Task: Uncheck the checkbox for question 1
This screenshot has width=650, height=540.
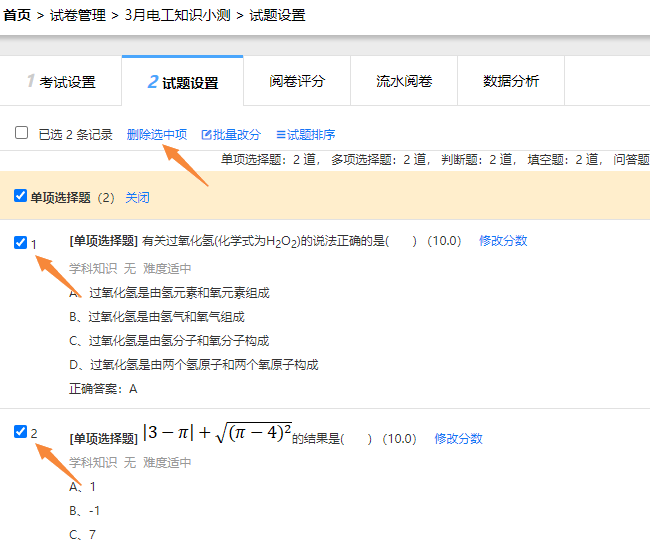Action: [21, 242]
